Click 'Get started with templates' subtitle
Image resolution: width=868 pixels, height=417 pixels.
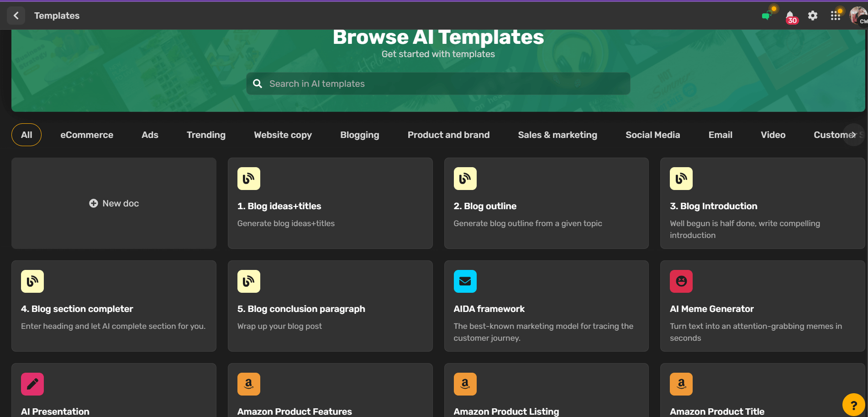[438, 54]
